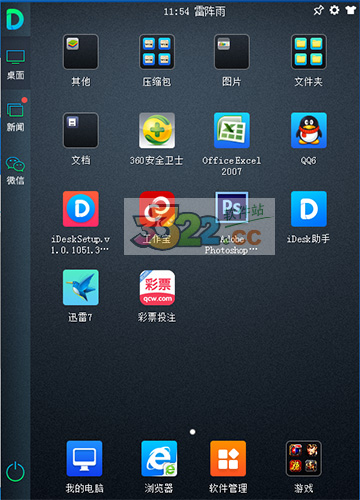Screen dimensions: 360x500
Task: Open the 彩票投注 icon
Action: [157, 287]
